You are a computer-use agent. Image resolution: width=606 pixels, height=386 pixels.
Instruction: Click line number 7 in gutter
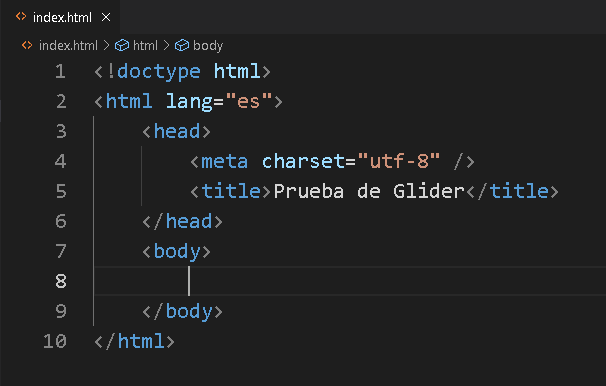61,251
